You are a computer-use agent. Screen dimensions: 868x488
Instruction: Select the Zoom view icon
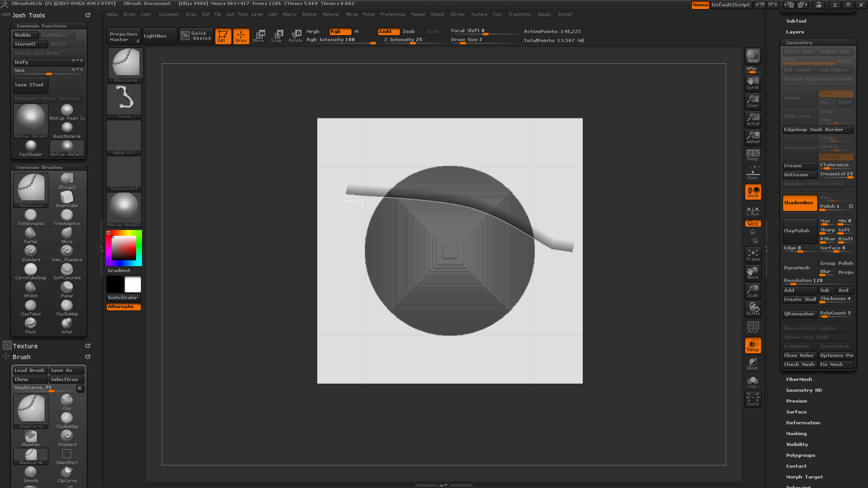pos(753,101)
